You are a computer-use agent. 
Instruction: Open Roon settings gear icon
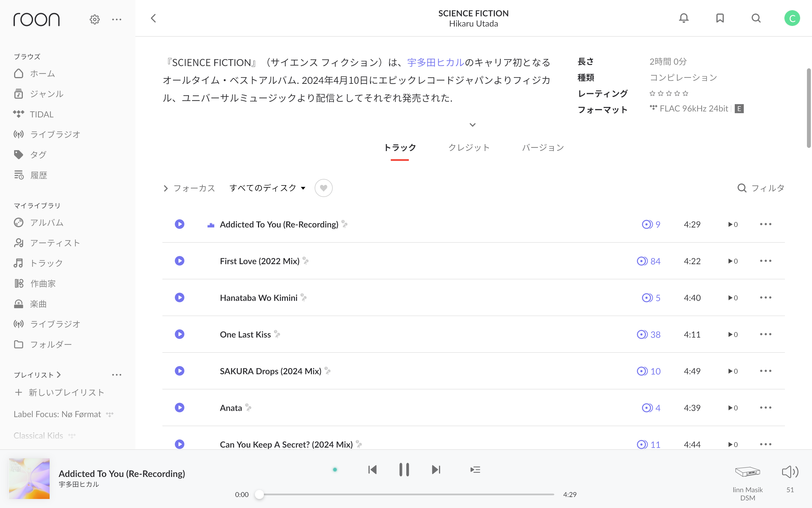coord(95,19)
